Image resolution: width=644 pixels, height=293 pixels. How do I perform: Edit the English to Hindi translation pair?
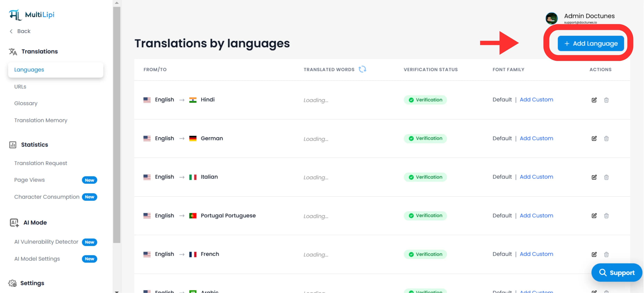pyautogui.click(x=594, y=100)
